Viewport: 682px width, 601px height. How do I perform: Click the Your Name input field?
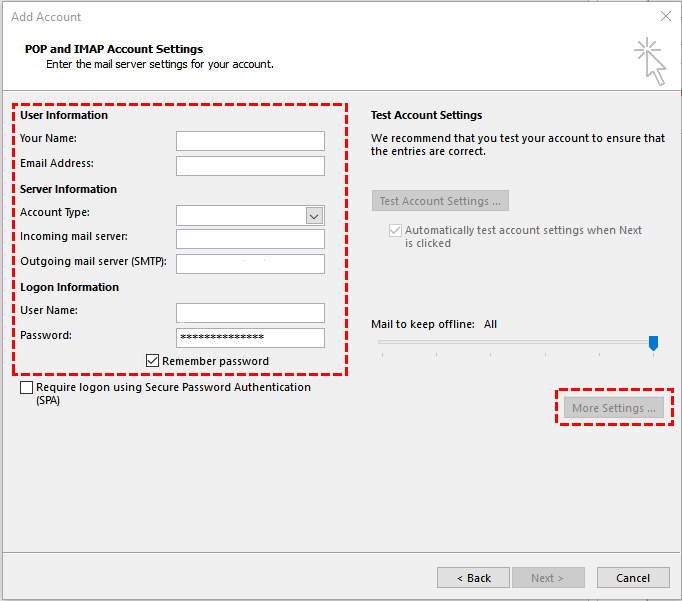[250, 141]
